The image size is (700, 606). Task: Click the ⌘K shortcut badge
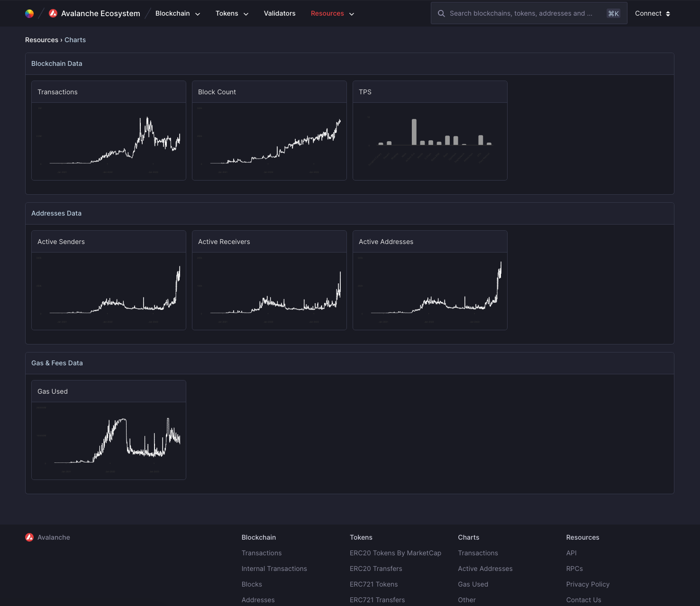coord(613,14)
